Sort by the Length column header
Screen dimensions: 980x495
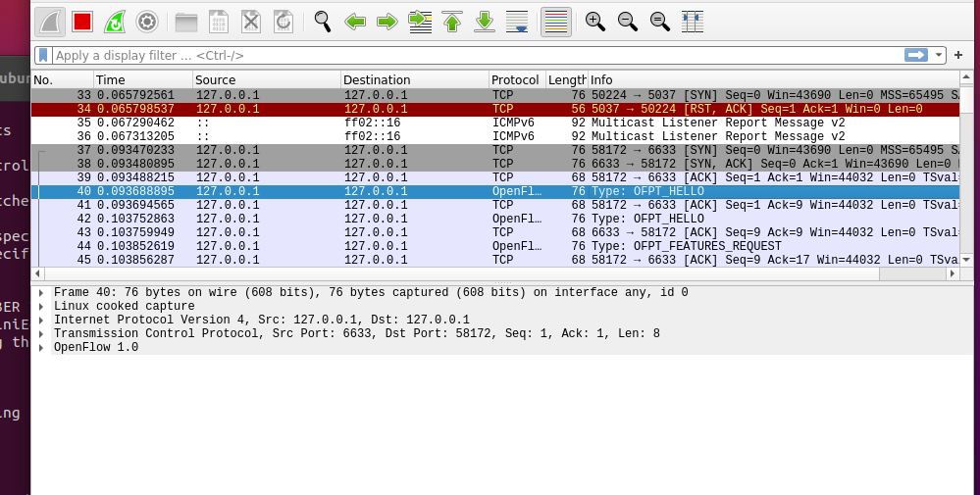click(x=567, y=80)
